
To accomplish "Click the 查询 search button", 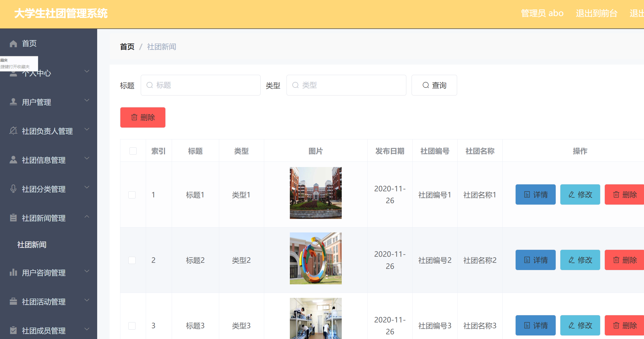I will 434,85.
